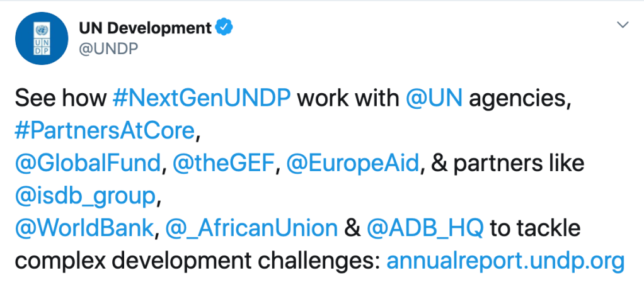The height and width of the screenshot is (287, 644).
Task: Open the UN Development profile name
Action: coord(145,28)
